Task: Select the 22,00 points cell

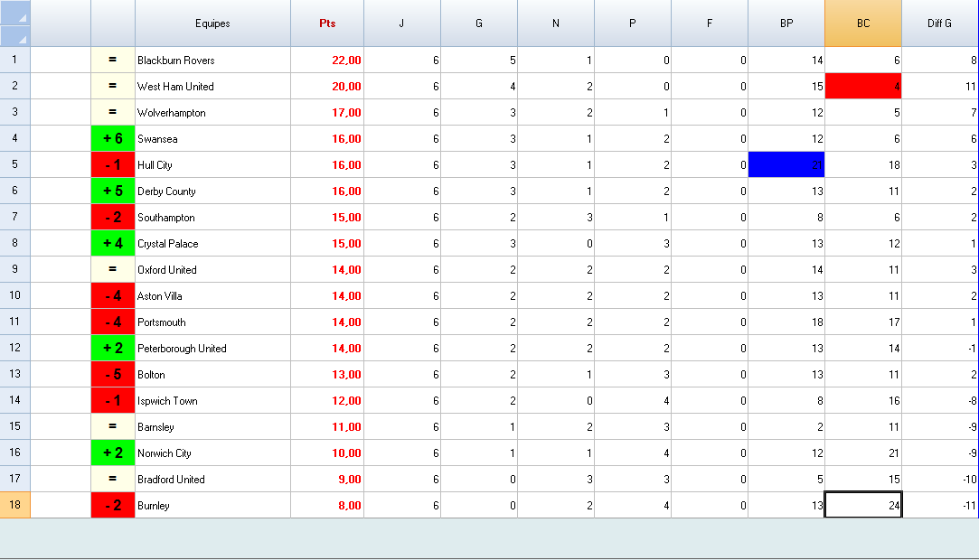Action: [x=327, y=61]
